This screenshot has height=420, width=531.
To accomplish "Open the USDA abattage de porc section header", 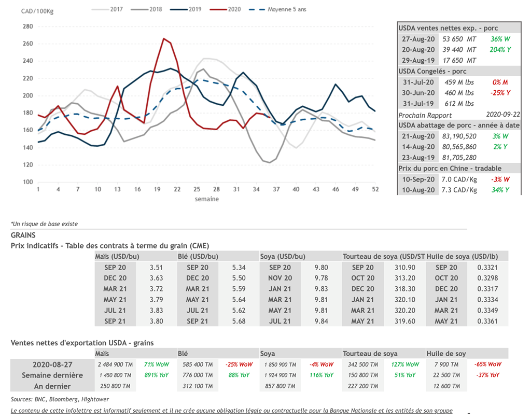I will [458, 125].
